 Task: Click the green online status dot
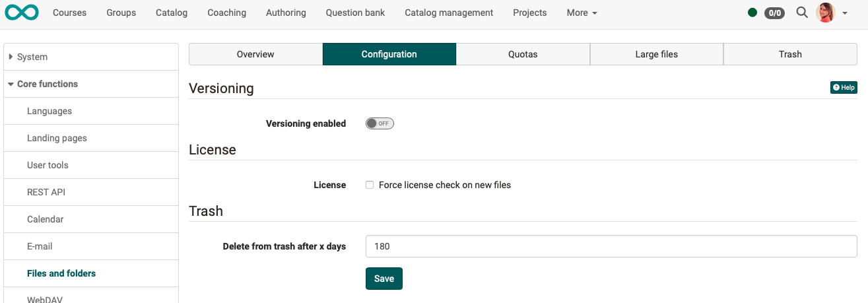pyautogui.click(x=752, y=13)
